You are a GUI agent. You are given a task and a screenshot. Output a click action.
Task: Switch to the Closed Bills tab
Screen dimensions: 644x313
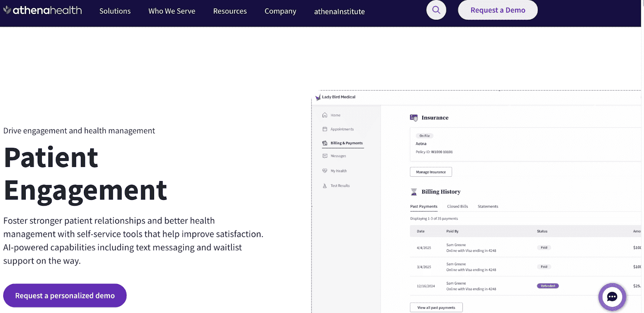point(458,206)
